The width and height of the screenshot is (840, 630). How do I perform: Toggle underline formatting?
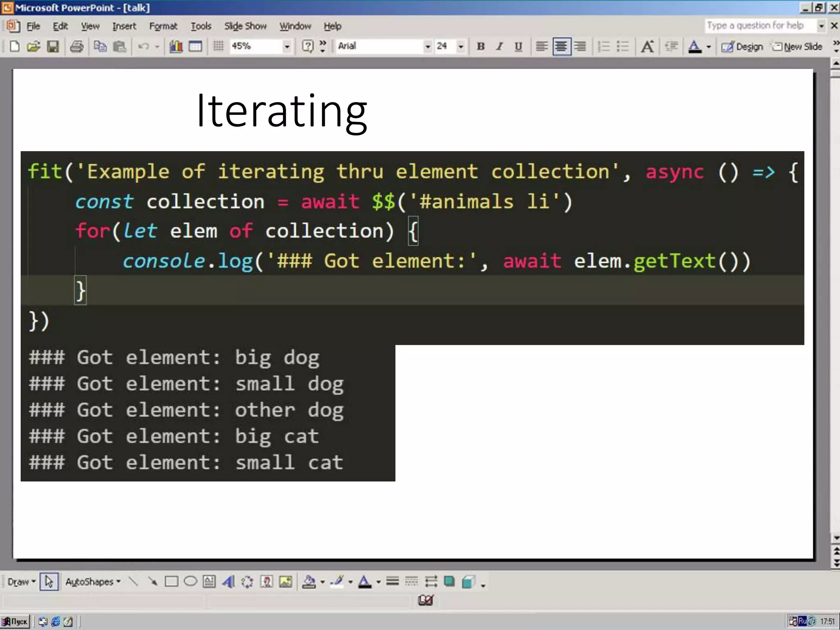pyautogui.click(x=518, y=46)
